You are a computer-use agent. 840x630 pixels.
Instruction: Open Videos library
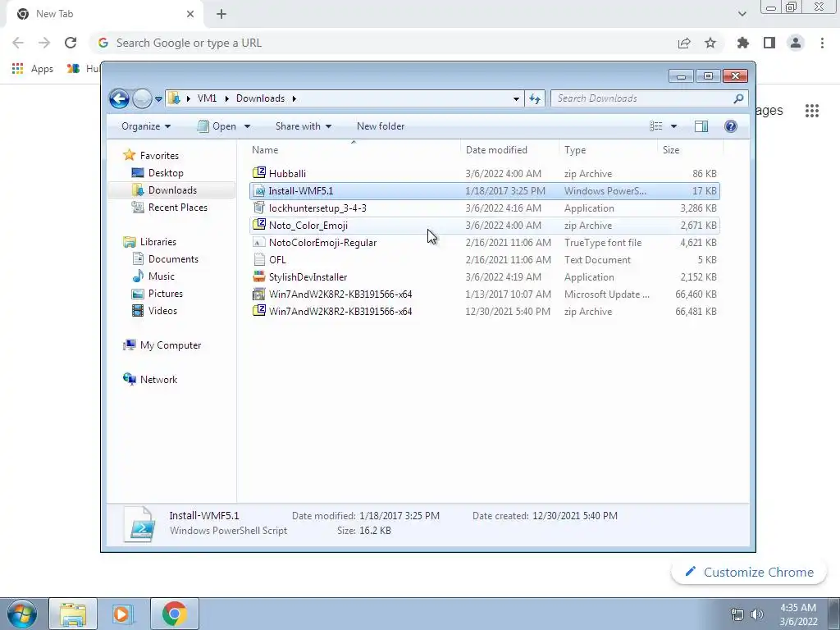click(x=162, y=311)
